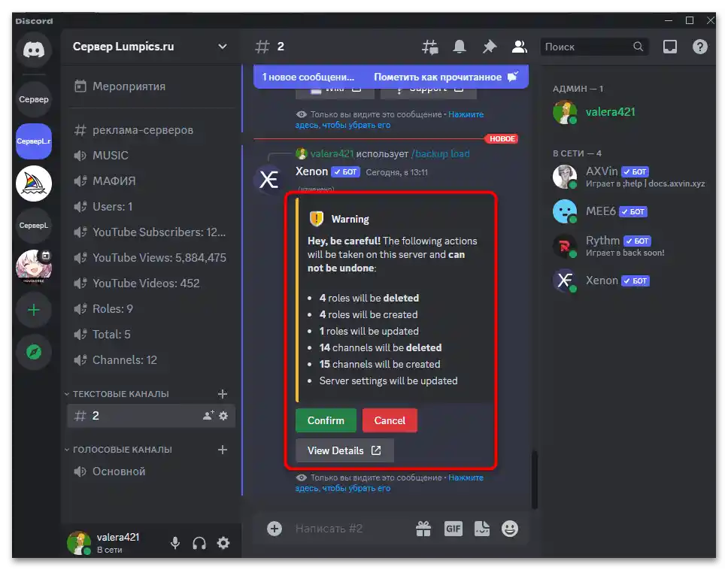Show pinned messages pin icon
This screenshot has height=570, width=728.
(490, 47)
